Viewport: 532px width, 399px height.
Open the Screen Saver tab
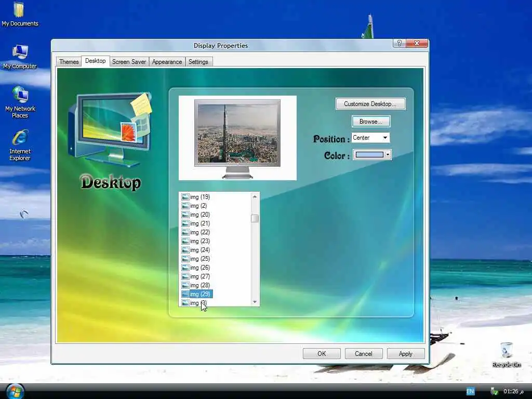pyautogui.click(x=129, y=62)
